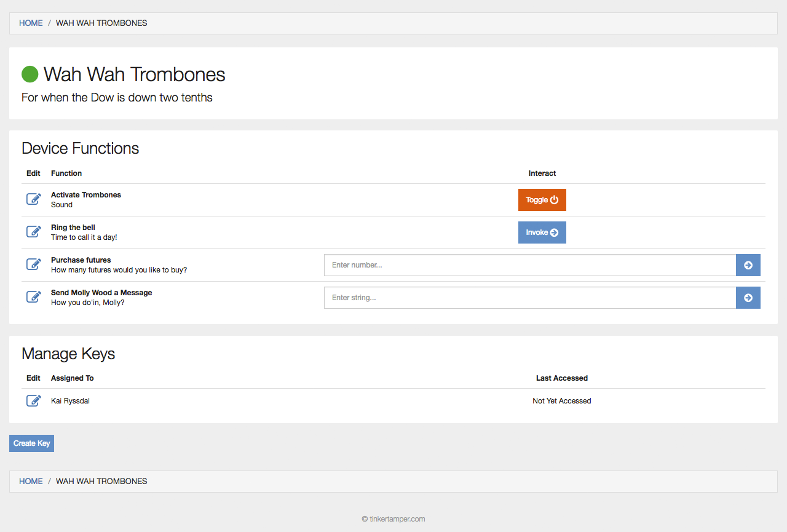Click the Activate Trombones function name
Screen dimensions: 787x532
pyautogui.click(x=86, y=195)
